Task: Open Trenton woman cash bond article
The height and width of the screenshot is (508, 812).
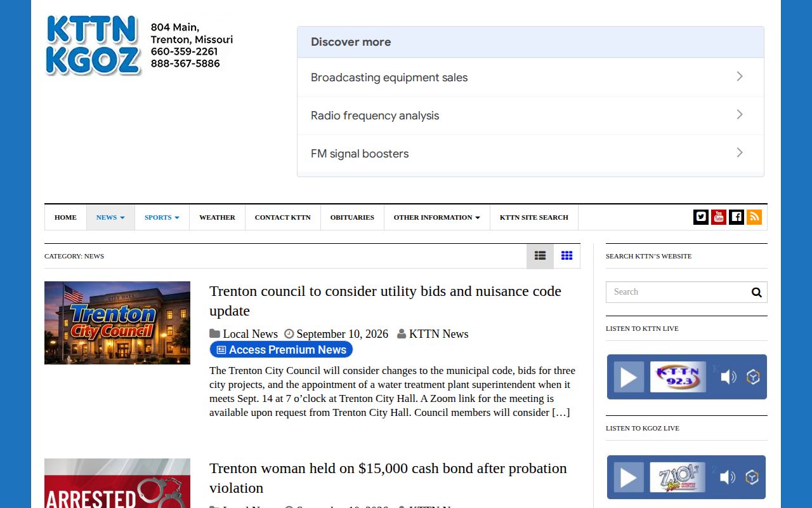Action: (388, 478)
